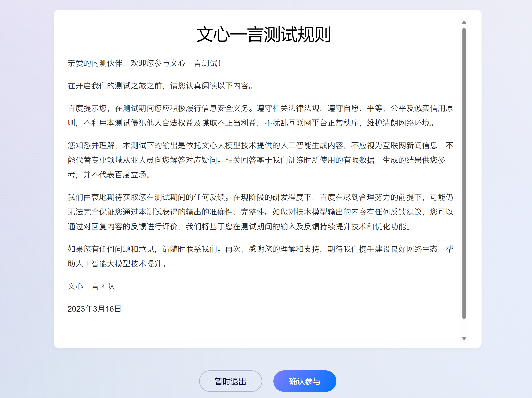The image size is (532, 398).
Task: Click the gray vertical scrollbar thumb
Action: 464,173
